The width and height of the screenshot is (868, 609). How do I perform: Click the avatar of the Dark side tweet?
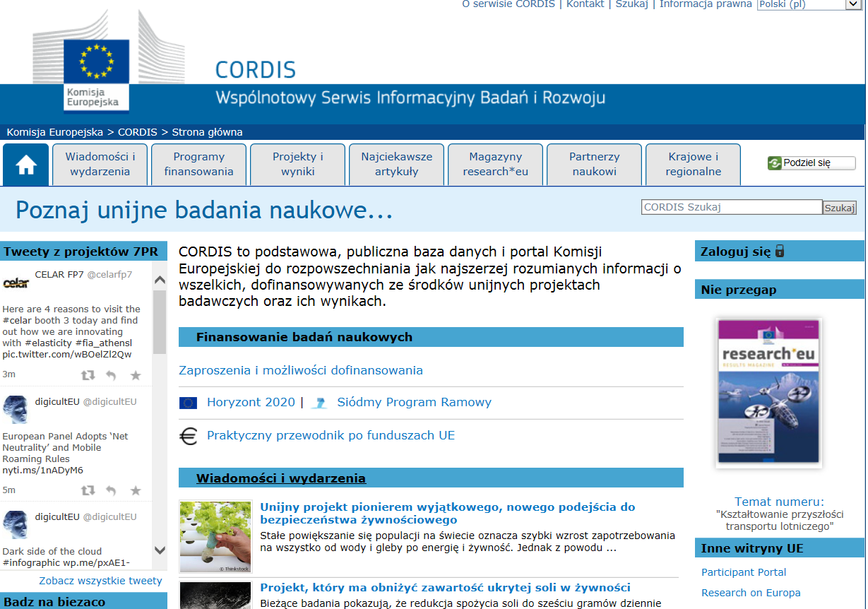click(16, 525)
